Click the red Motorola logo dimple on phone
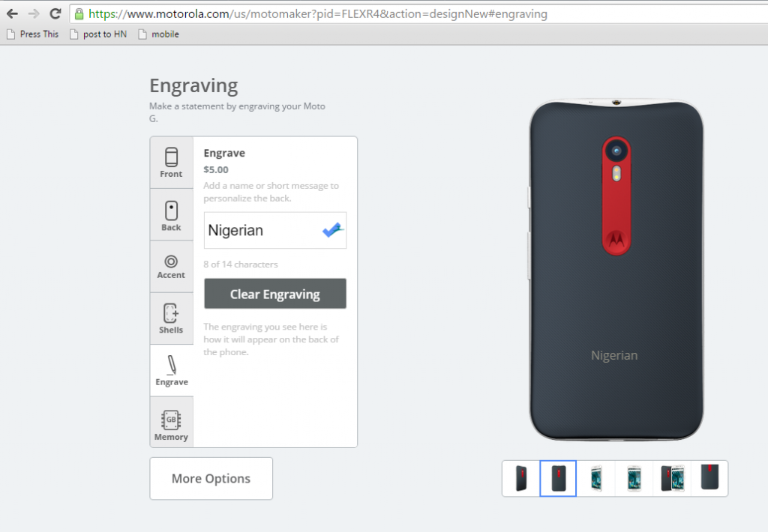Viewport: 768px width, 532px height. 616,239
